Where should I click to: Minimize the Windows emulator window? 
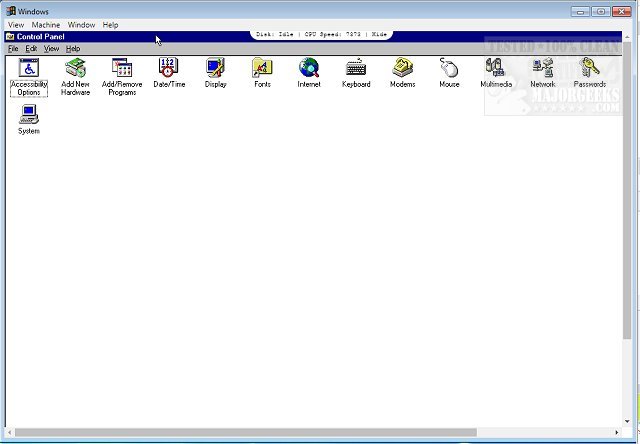point(580,11)
